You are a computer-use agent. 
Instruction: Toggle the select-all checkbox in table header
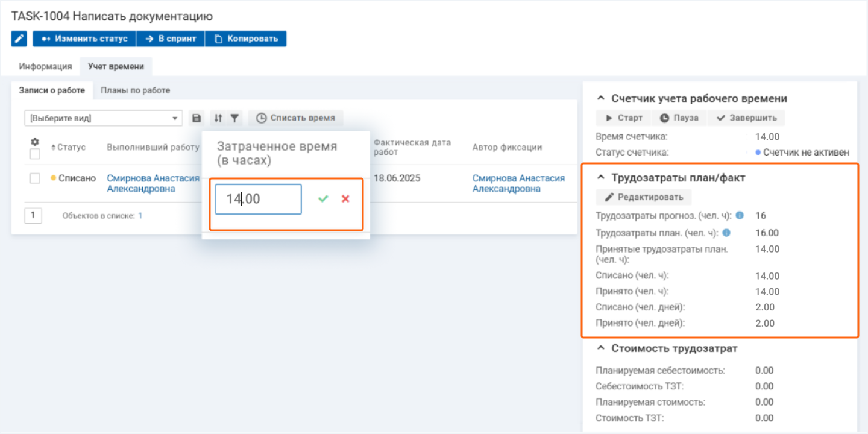click(x=35, y=154)
